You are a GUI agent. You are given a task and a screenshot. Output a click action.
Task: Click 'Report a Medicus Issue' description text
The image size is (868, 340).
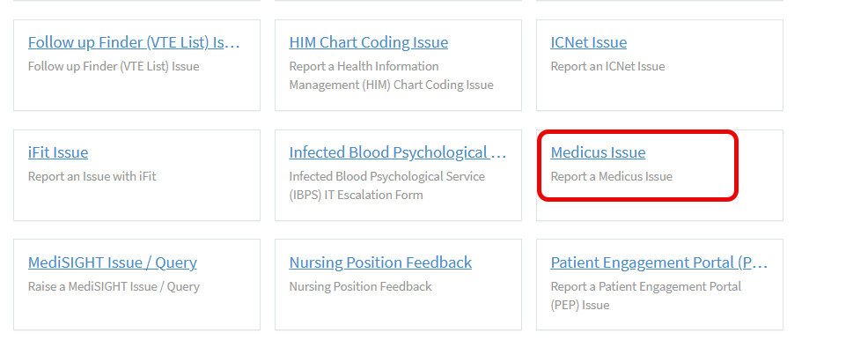coord(611,177)
